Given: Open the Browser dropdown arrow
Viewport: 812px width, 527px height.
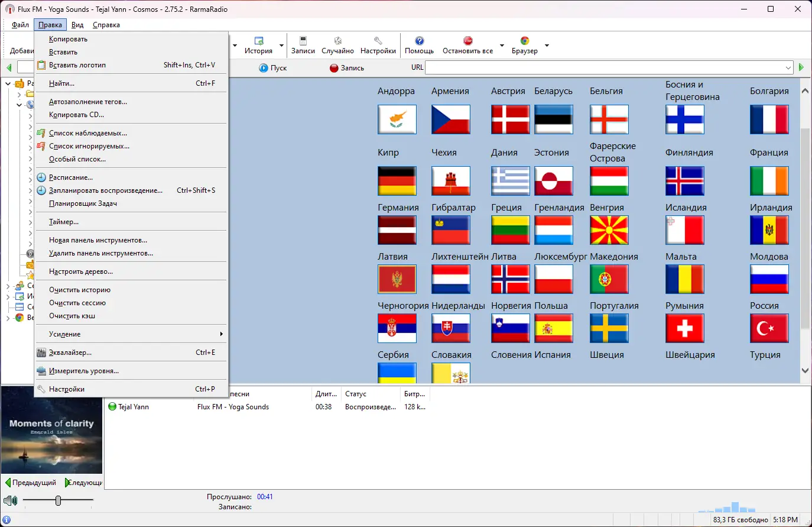Looking at the screenshot, I should click(x=547, y=46).
